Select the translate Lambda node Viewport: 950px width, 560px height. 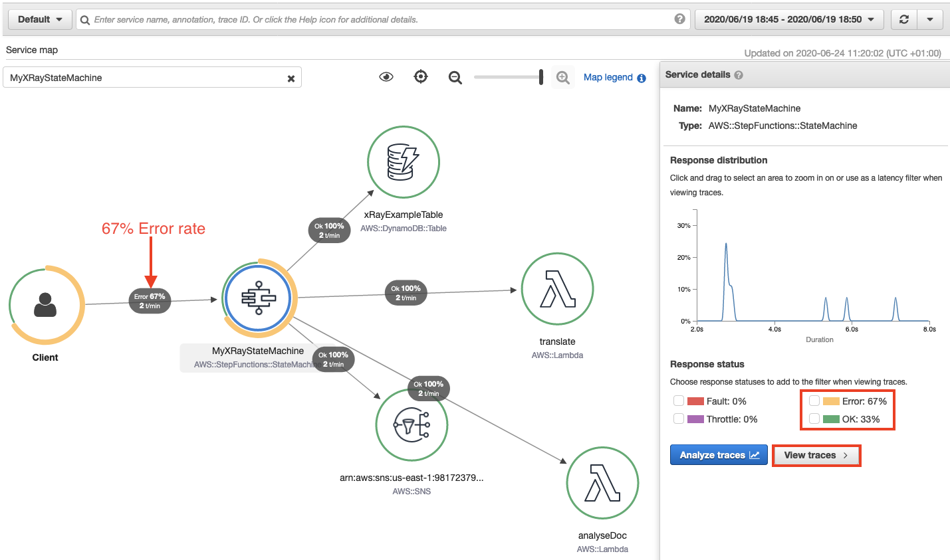(557, 289)
